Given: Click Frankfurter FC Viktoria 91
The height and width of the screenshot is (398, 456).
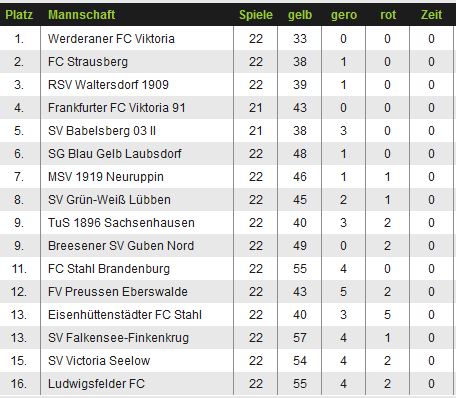Looking at the screenshot, I should pyautogui.click(x=117, y=108).
